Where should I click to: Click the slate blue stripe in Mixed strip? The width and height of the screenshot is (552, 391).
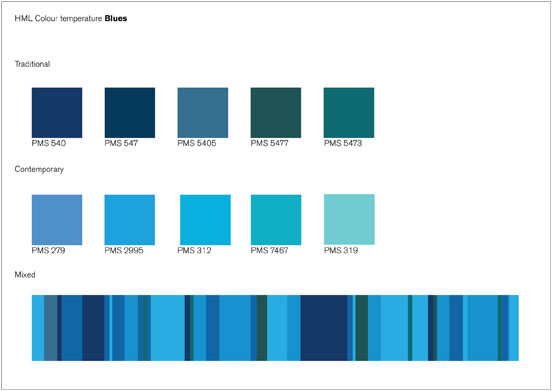tap(51, 328)
